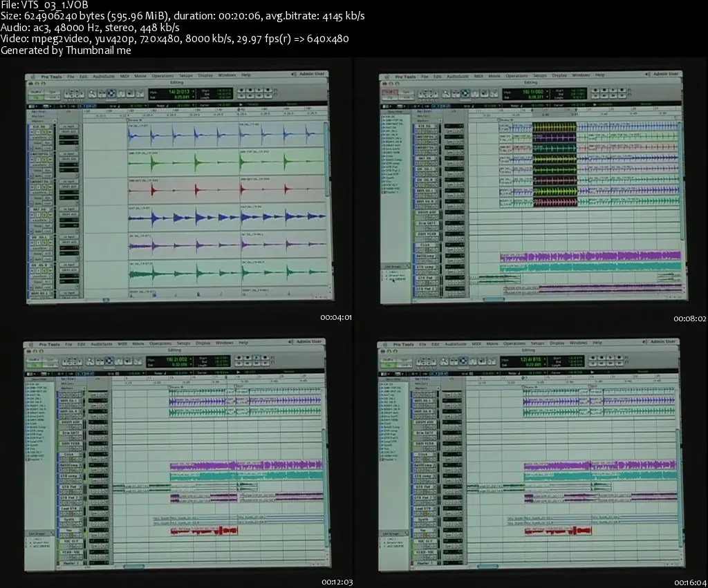Select the red Vox region in 00:12:03 frame
Image resolution: width=708 pixels, height=588 pixels.
coord(204,531)
